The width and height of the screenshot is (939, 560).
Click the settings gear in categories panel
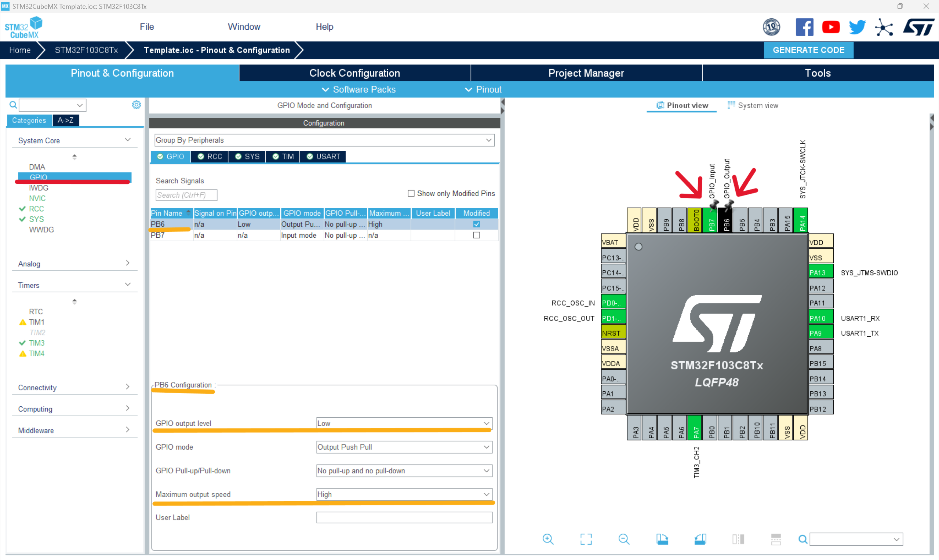point(136,105)
